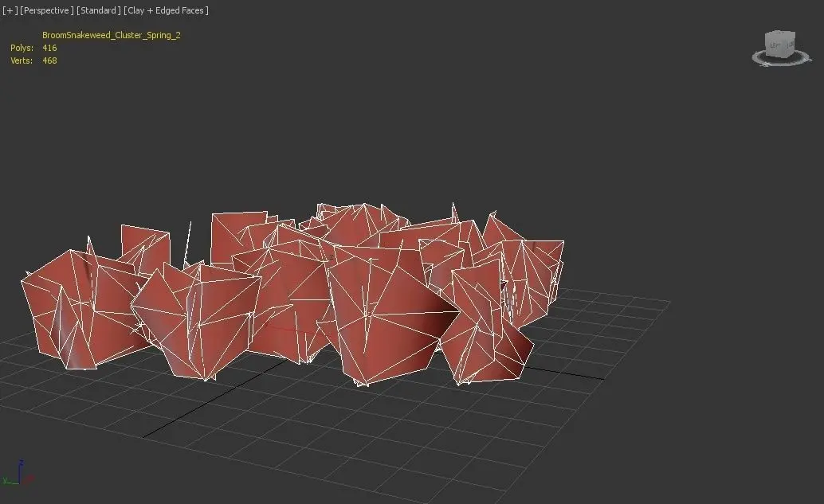Viewport: 824px width, 504px height.
Task: Click the object name BroomSnakeweed_Cluster_Spring_2
Action: pos(112,35)
